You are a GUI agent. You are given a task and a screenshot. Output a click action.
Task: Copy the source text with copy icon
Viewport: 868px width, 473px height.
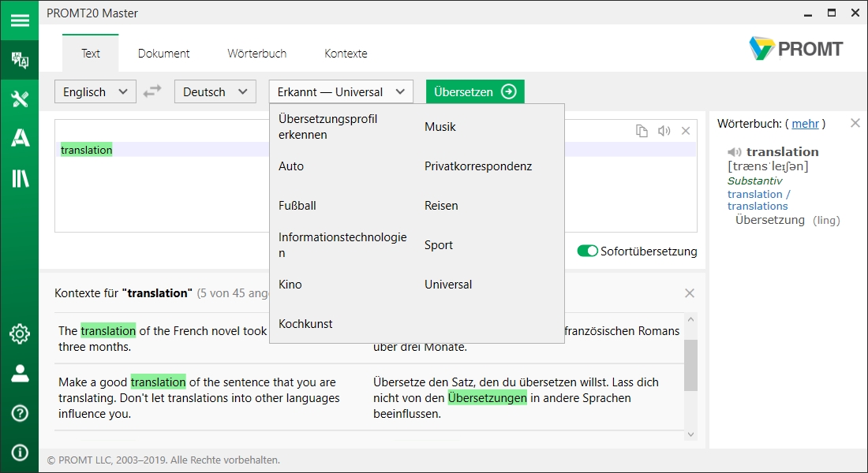click(642, 131)
